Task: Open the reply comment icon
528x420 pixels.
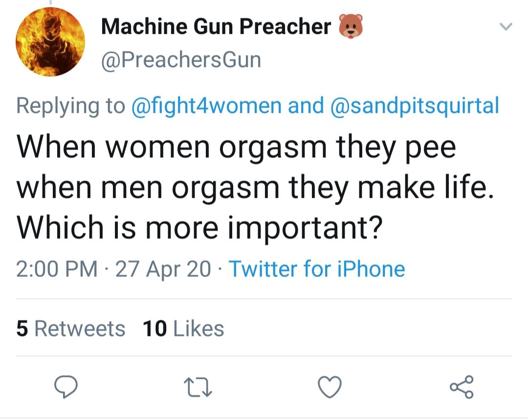Action: [x=66, y=387]
